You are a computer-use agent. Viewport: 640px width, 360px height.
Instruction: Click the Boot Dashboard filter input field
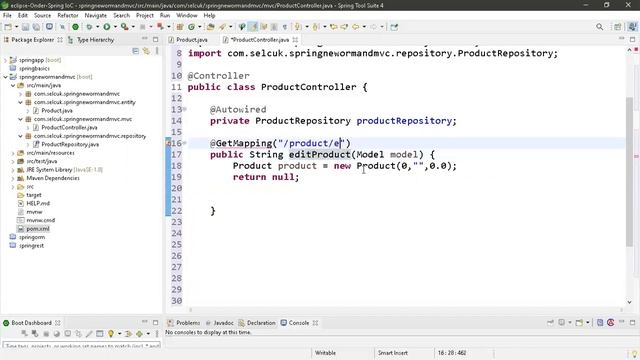tap(81, 346)
